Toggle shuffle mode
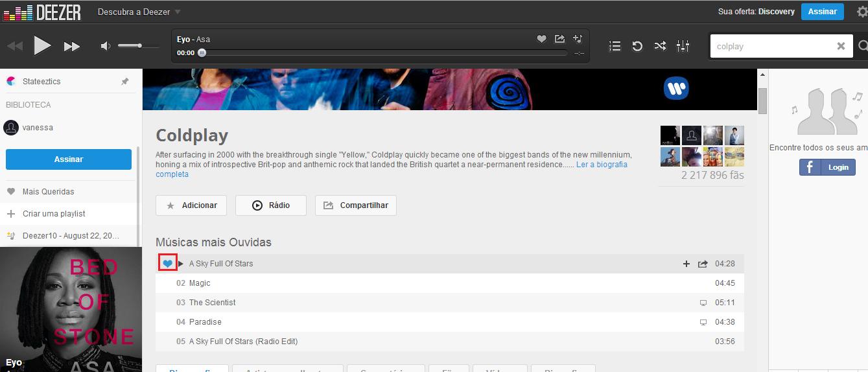Image resolution: width=868 pixels, height=372 pixels. (x=660, y=46)
